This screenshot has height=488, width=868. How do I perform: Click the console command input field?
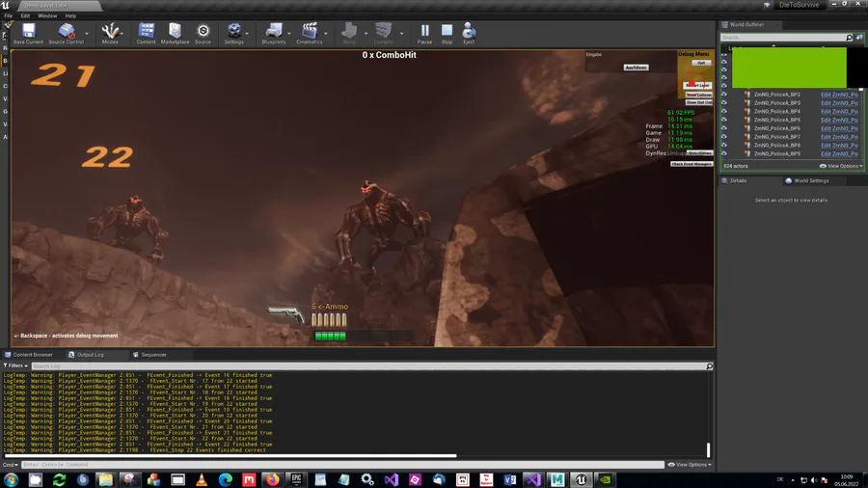tap(342, 465)
